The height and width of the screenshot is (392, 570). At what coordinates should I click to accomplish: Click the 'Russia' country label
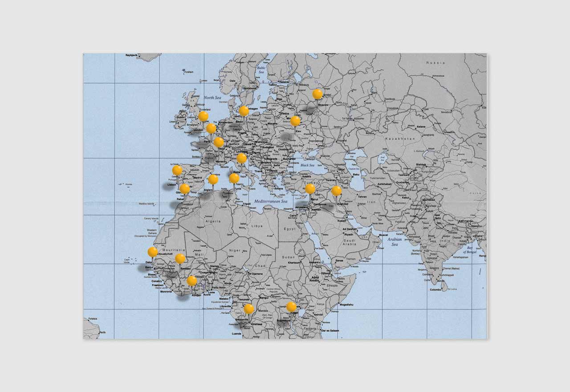[435, 63]
